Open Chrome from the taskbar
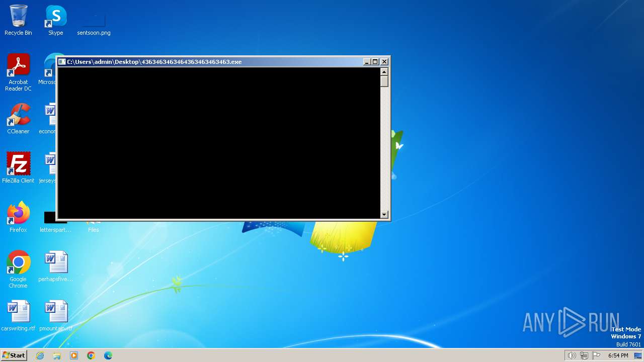 click(x=91, y=355)
